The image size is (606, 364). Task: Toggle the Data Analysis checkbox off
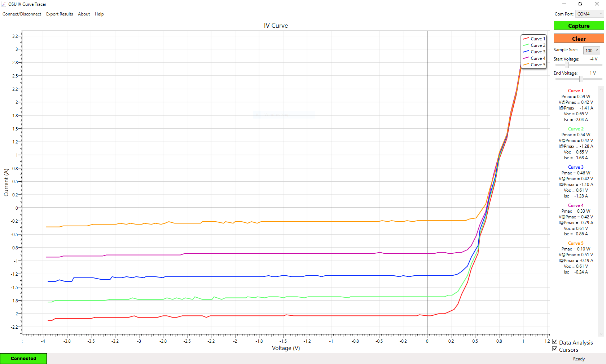click(555, 341)
